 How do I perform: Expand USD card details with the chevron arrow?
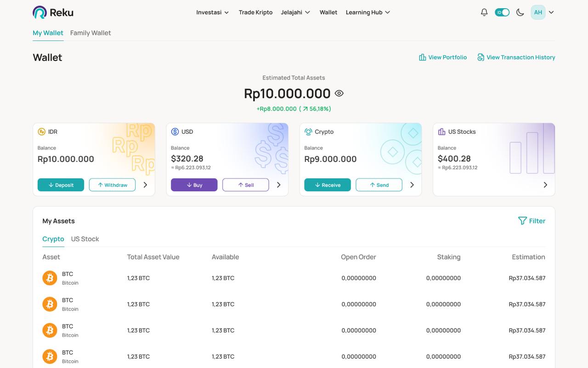coord(278,184)
